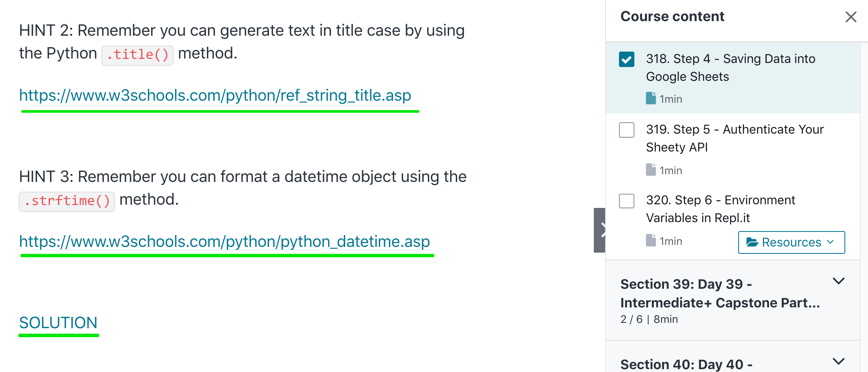The height and width of the screenshot is (372, 868).
Task: Check the box for lecture 320
Action: coord(627,201)
